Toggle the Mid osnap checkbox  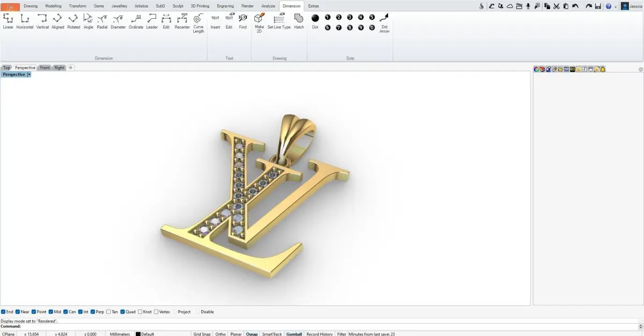point(51,312)
